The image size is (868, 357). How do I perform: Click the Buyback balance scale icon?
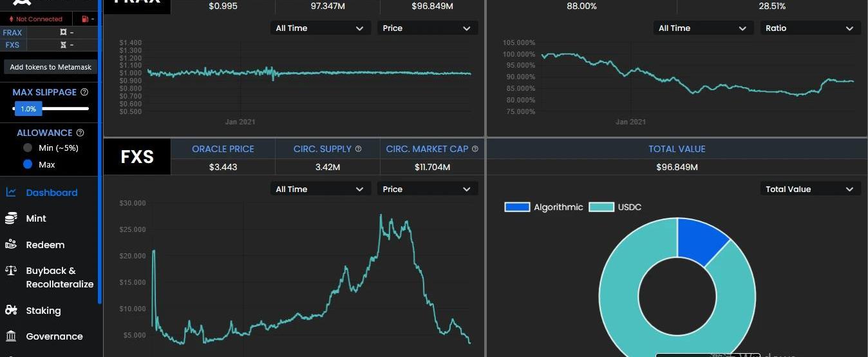click(x=11, y=271)
